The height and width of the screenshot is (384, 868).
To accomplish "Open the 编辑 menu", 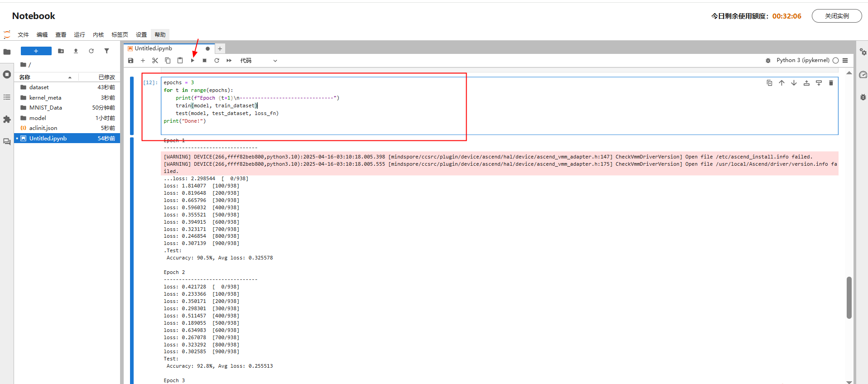I will tap(42, 34).
